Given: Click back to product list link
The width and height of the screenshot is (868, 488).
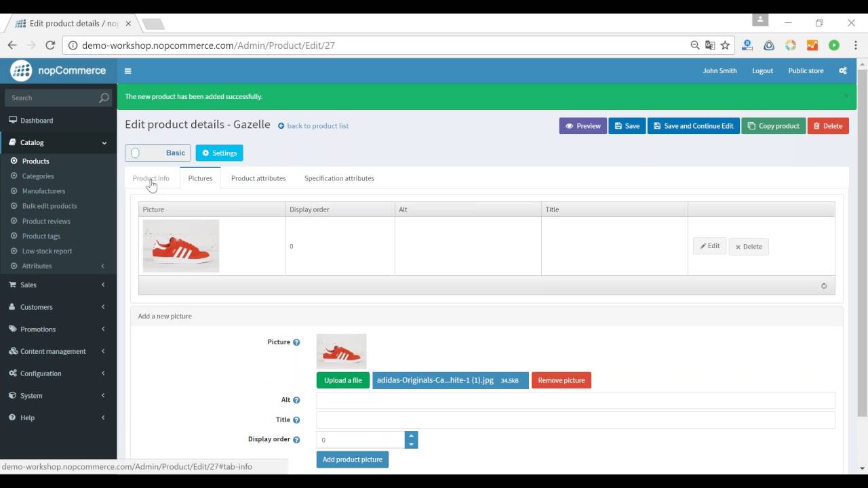Looking at the screenshot, I should (313, 126).
